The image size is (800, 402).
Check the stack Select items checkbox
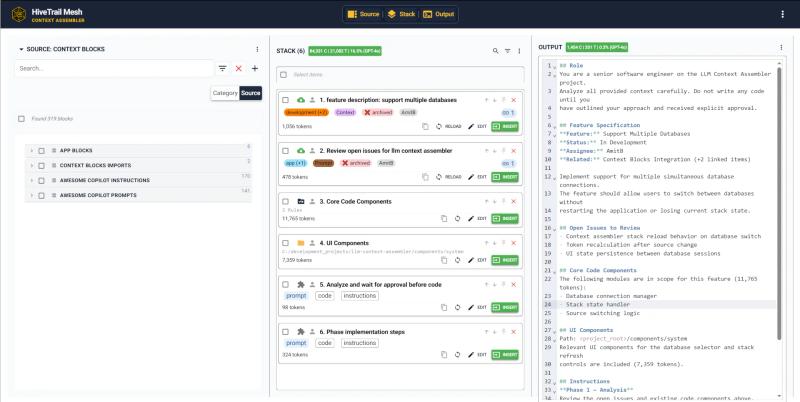click(x=284, y=75)
